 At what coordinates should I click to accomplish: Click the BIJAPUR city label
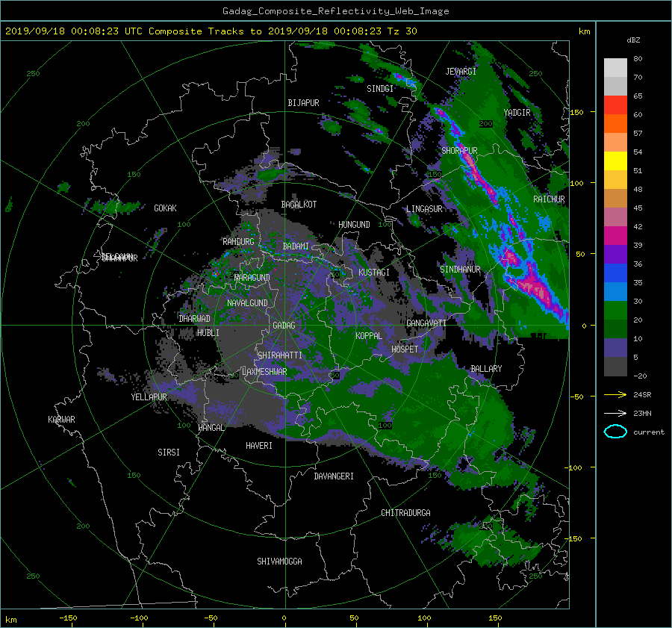[303, 103]
